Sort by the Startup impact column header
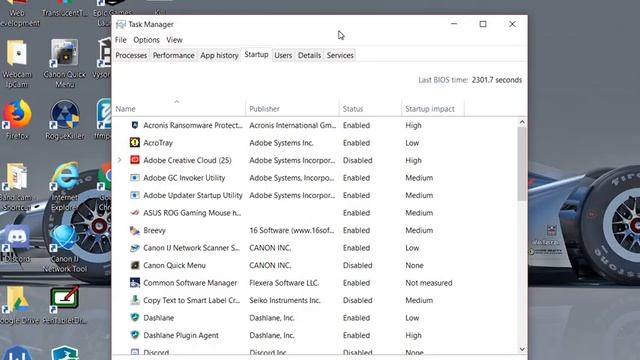 433,109
